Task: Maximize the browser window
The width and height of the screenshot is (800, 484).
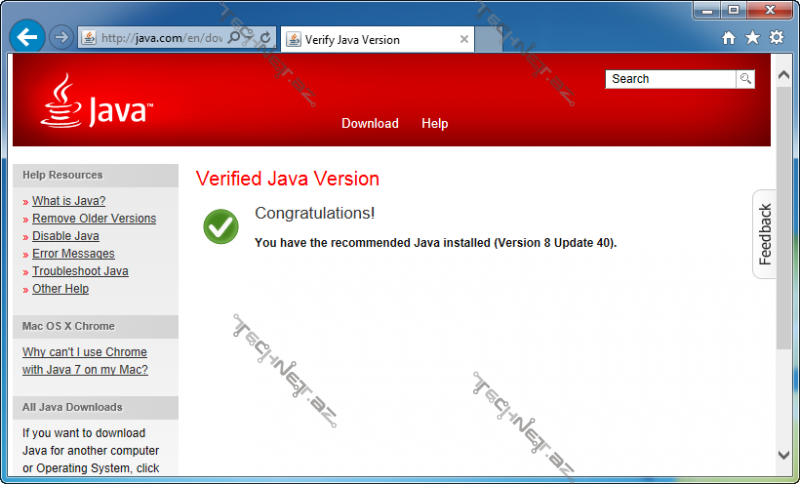Action: point(733,10)
